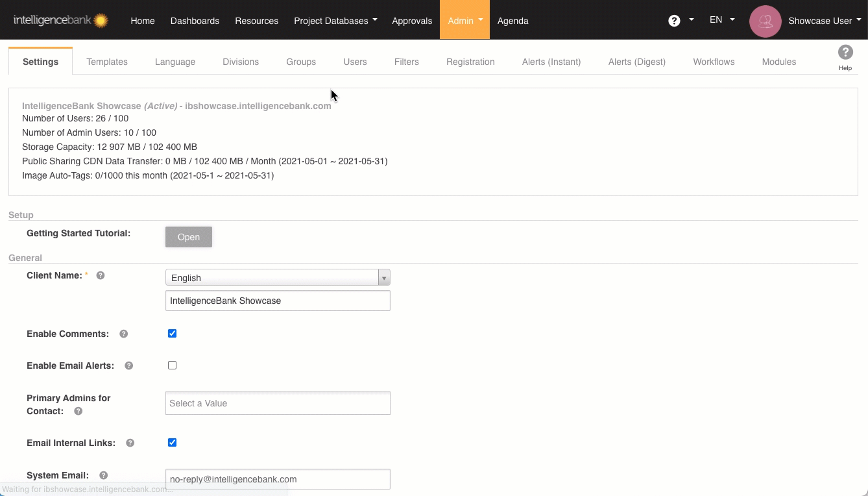
Task: Open Resources in the navigation bar
Action: 256,21
